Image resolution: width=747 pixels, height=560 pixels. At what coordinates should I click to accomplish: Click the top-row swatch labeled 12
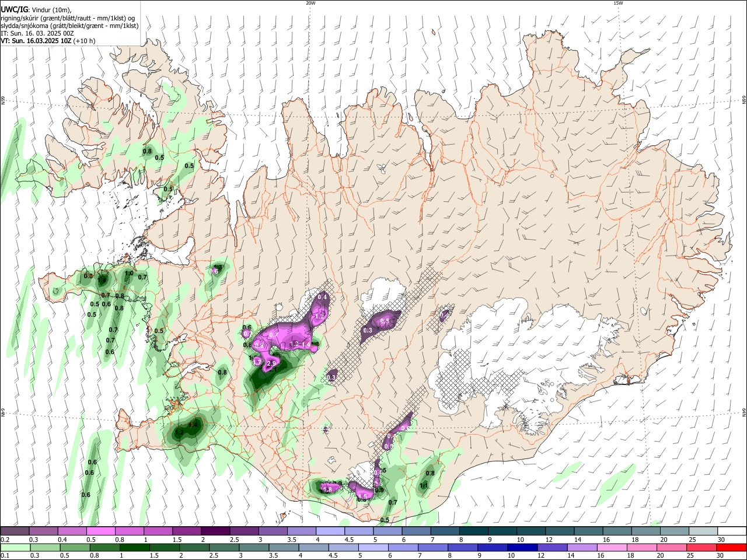[x=560, y=531]
